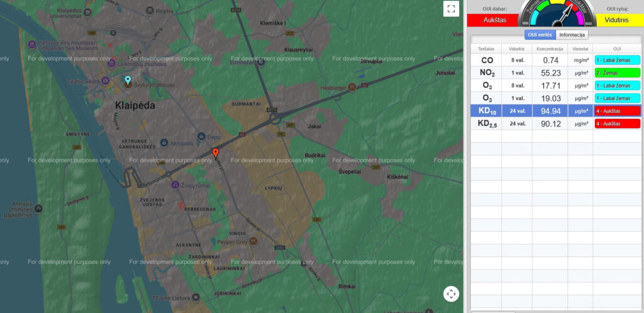The image size is (644, 313).
Task: Switch to the OUI vertės tab
Action: pos(540,35)
